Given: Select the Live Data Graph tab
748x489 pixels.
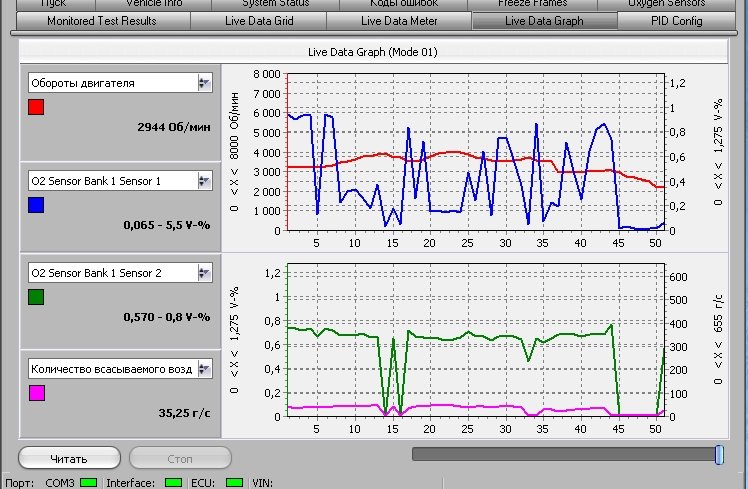Looking at the screenshot, I should (544, 21).
